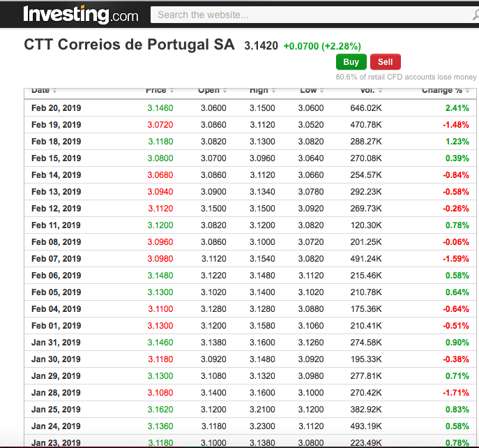The image size is (479, 448).
Task: Click the current price 3.1420
Action: pyautogui.click(x=261, y=46)
